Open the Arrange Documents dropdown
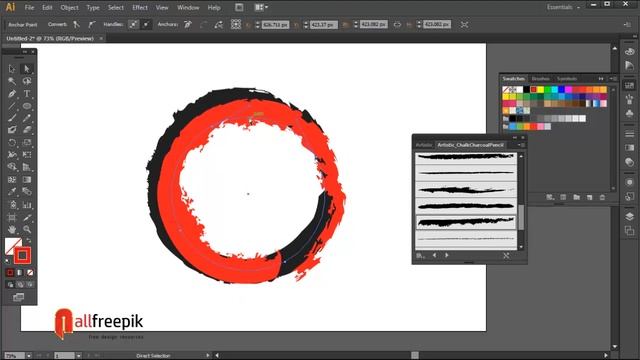 pyautogui.click(x=261, y=7)
